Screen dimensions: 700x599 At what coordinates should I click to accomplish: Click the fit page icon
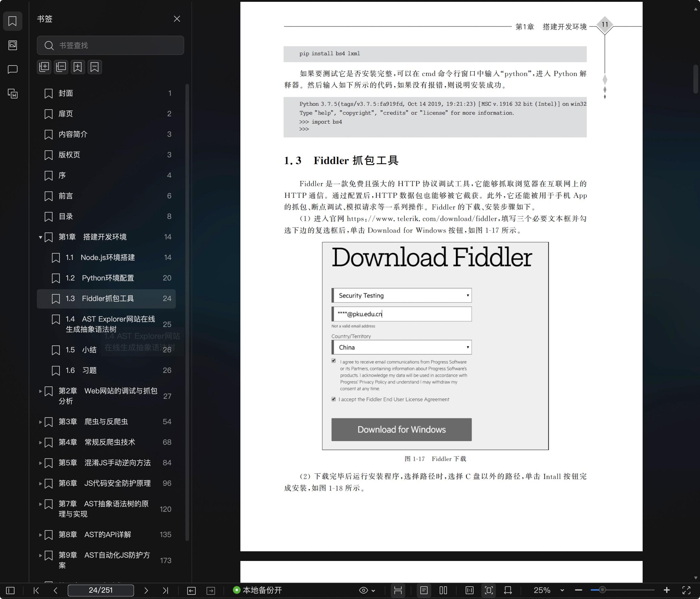pos(489,590)
